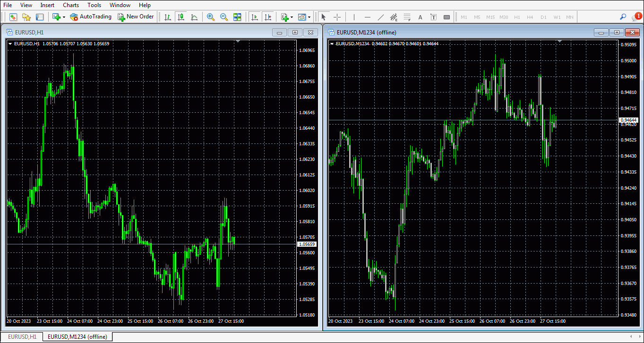Viewport: 644px width, 343px height.
Task: Select the M5 timeframe button
Action: coord(477,17)
